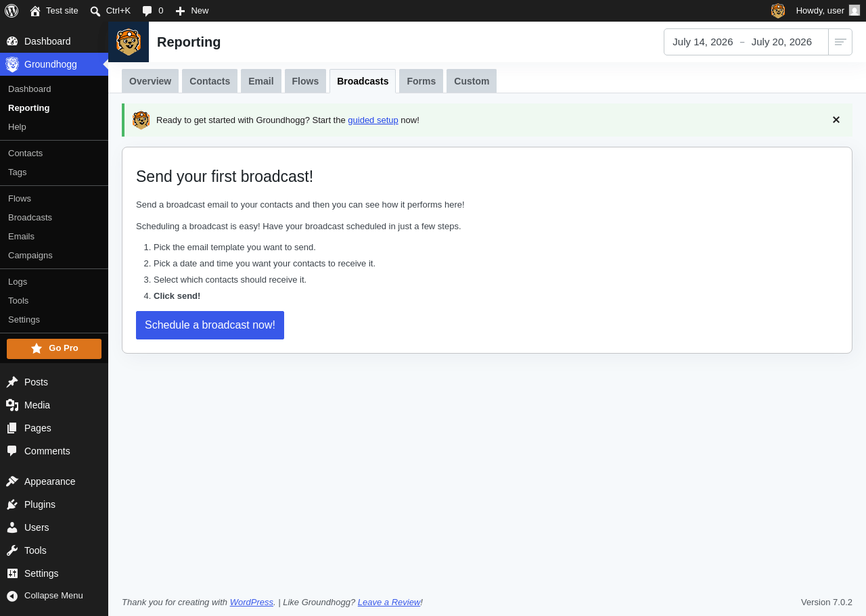Switch to the Flows report tab
Screen dimensions: 866x616
pos(305,81)
